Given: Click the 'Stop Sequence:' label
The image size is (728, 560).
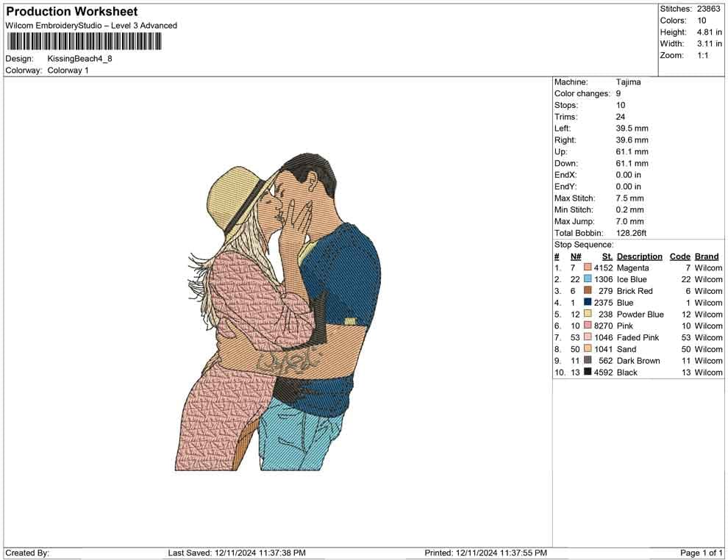Looking at the screenshot, I should [584, 245].
